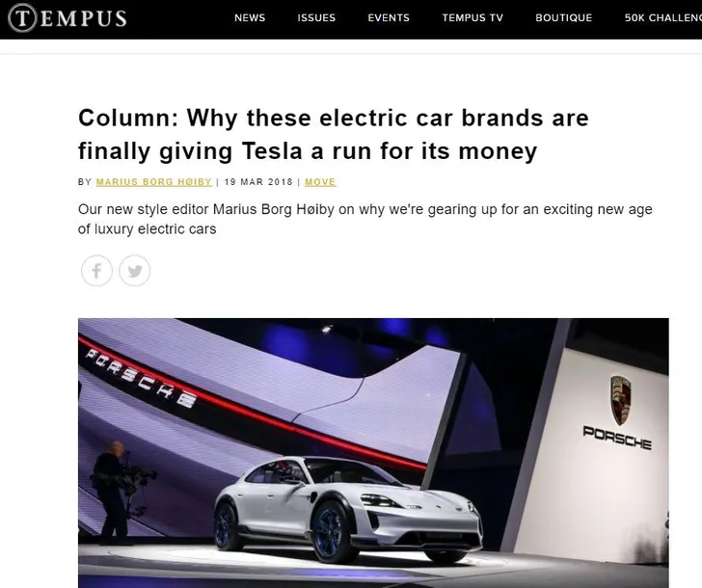Screen dimensions: 702x588
Task: Click the Tempus logo in header
Action: click(x=67, y=18)
